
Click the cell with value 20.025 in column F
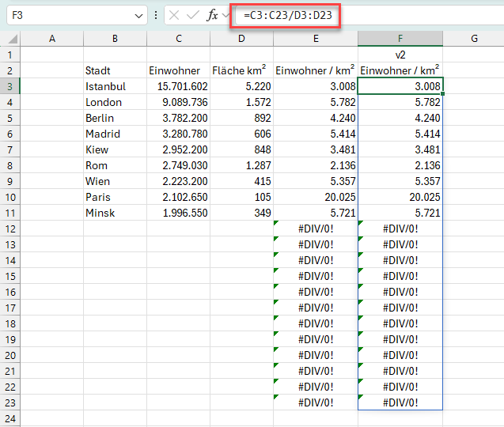(400, 197)
